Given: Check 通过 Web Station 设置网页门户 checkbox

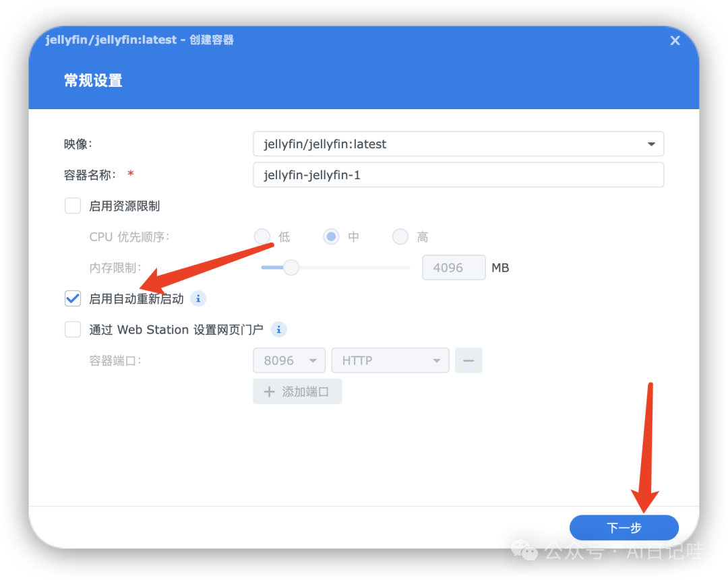Looking at the screenshot, I should tap(73, 329).
